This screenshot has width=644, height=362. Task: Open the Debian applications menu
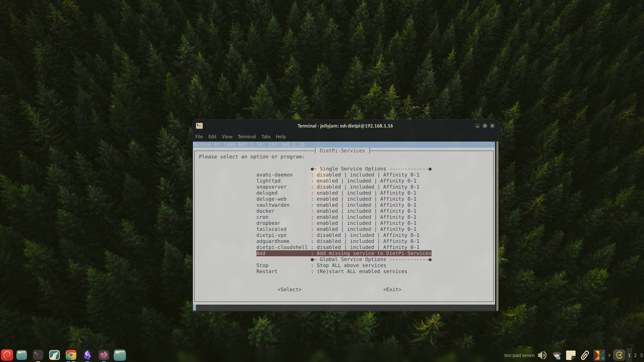(x=7, y=355)
